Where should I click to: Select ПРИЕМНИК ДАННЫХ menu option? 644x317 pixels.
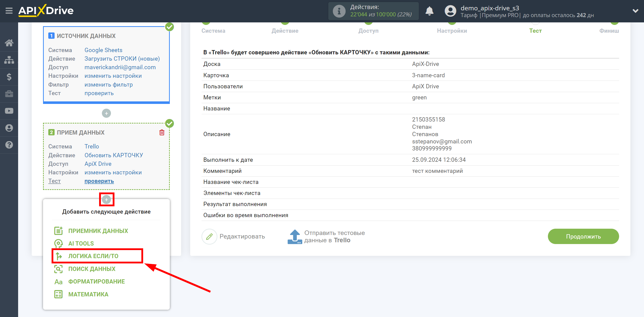[98, 231]
